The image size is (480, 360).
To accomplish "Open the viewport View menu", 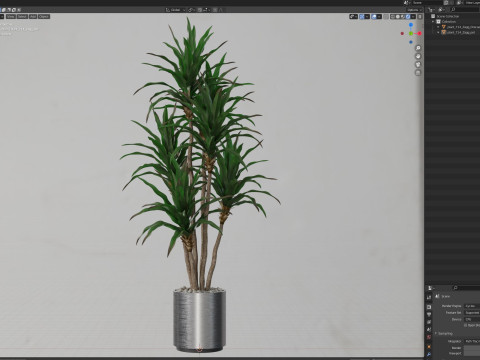I will point(11,16).
